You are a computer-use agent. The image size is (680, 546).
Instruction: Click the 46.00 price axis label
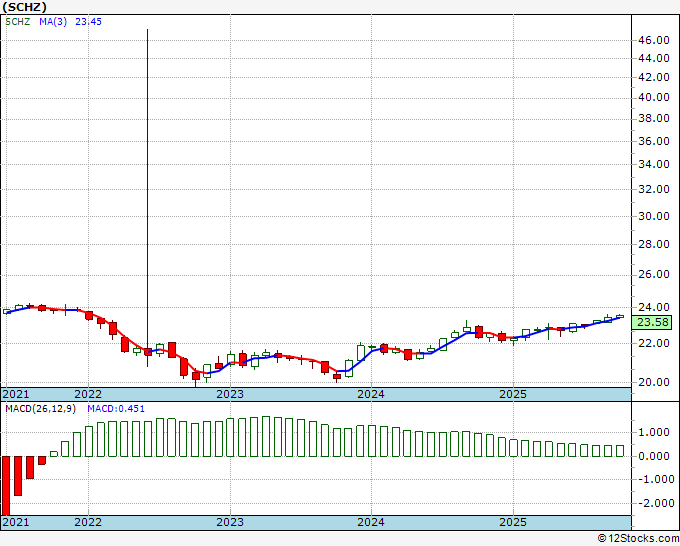pos(654,40)
